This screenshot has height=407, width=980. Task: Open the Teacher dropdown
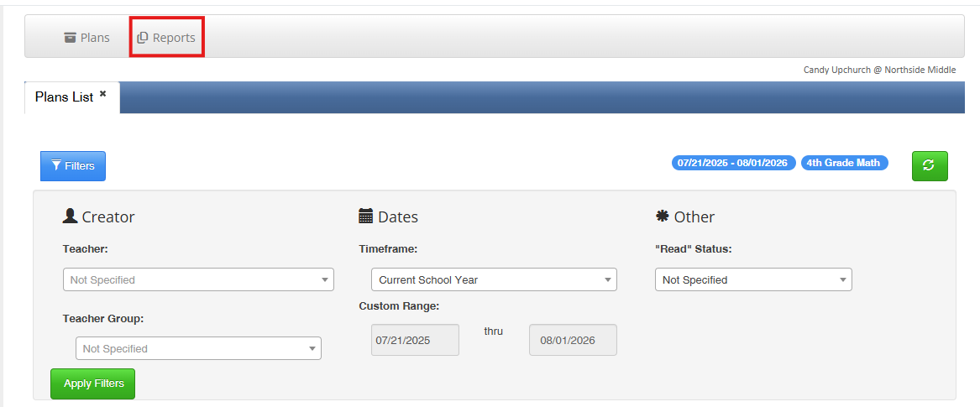pos(198,279)
